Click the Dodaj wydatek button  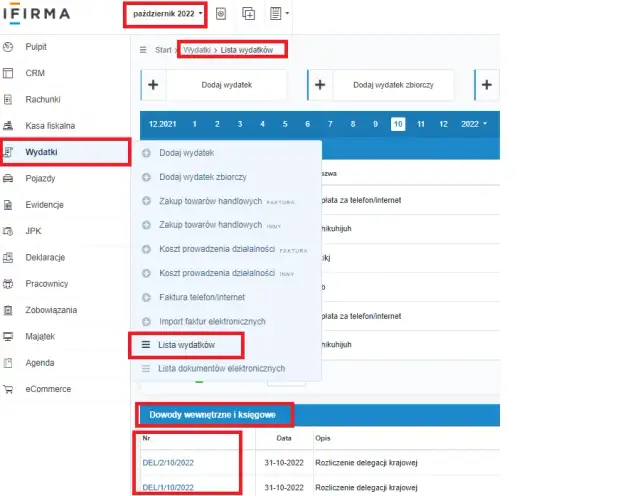[x=214, y=85]
